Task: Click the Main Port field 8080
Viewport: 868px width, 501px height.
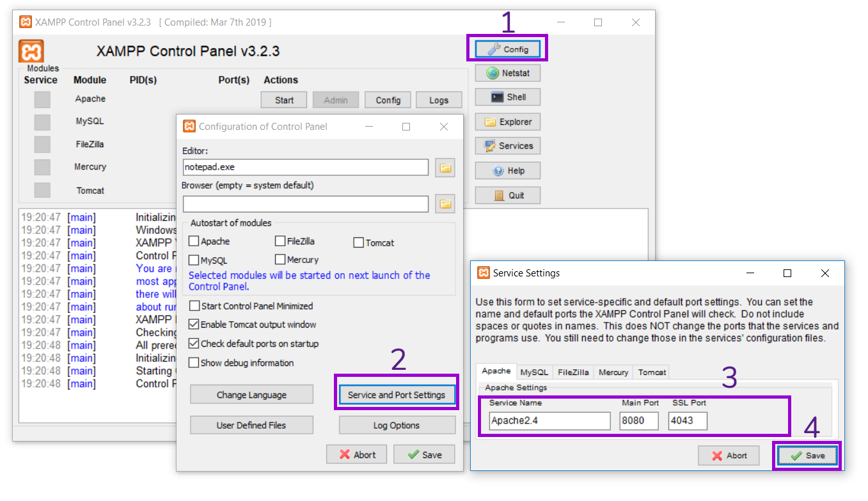Action: coord(639,421)
